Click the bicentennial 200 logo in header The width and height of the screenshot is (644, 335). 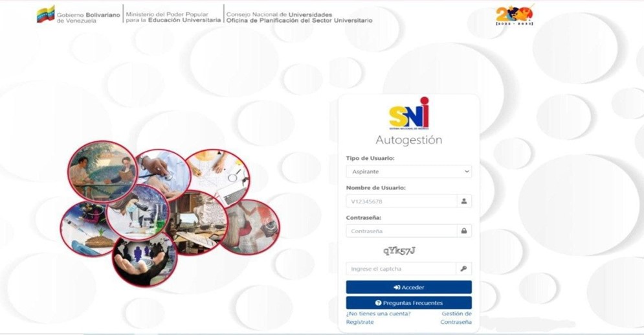pyautogui.click(x=514, y=15)
